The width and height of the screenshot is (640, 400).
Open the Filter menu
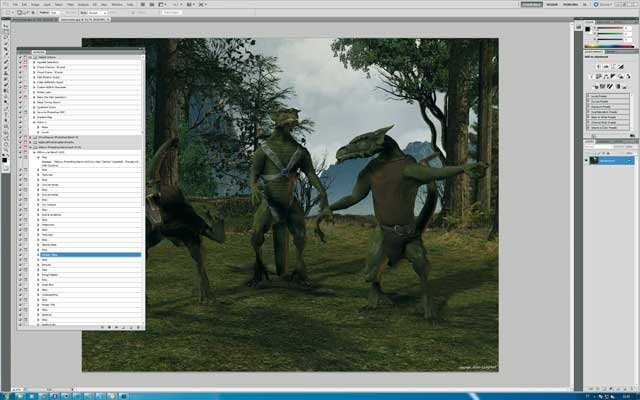click(x=70, y=4)
